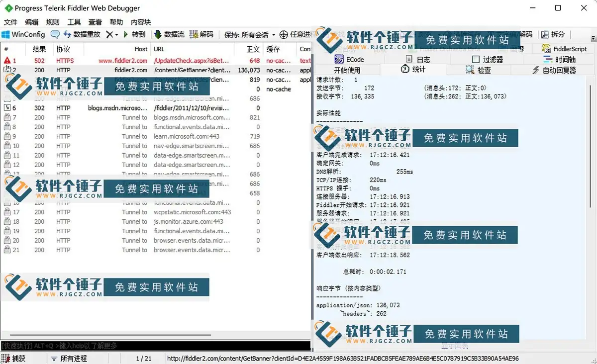This screenshot has height=364, width=597.
Task: Open the ECode tab
Action: click(x=350, y=59)
